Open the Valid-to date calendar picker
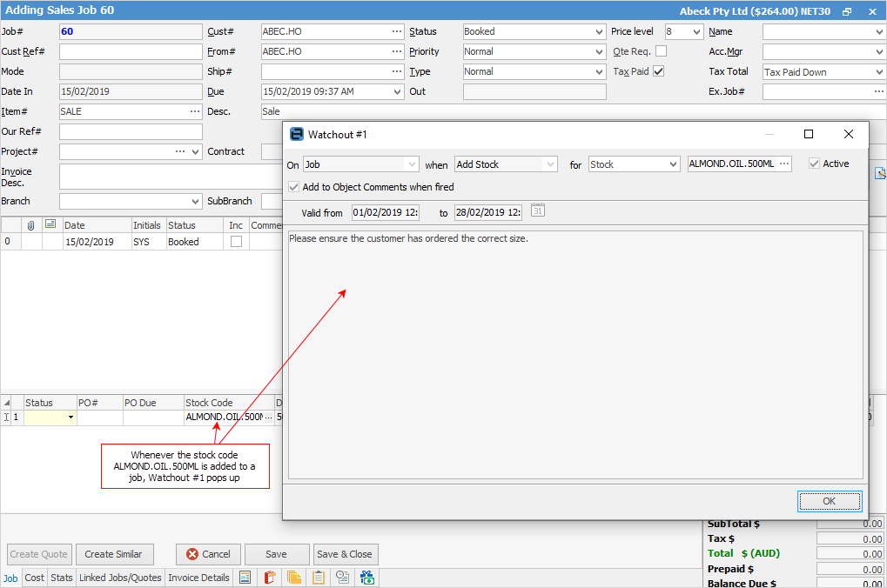 click(x=538, y=210)
